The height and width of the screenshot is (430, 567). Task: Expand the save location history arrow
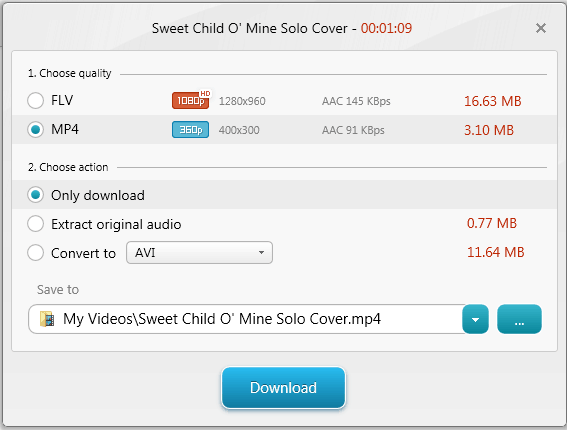(x=476, y=319)
